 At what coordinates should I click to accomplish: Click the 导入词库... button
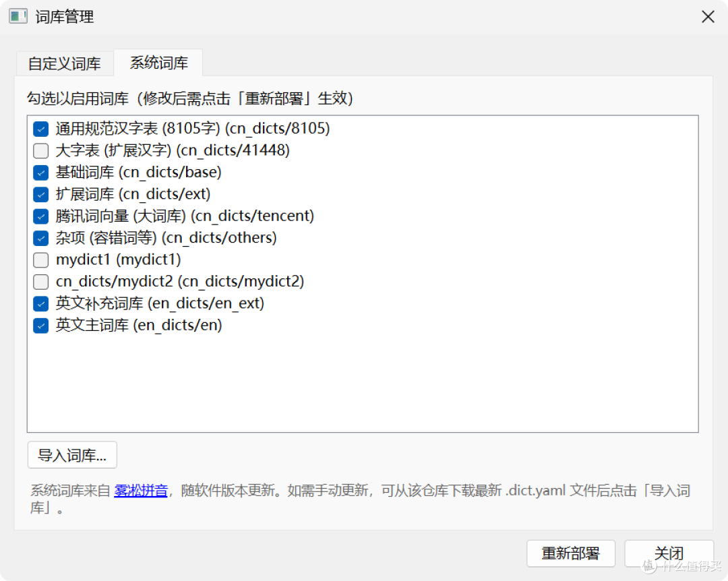point(72,455)
